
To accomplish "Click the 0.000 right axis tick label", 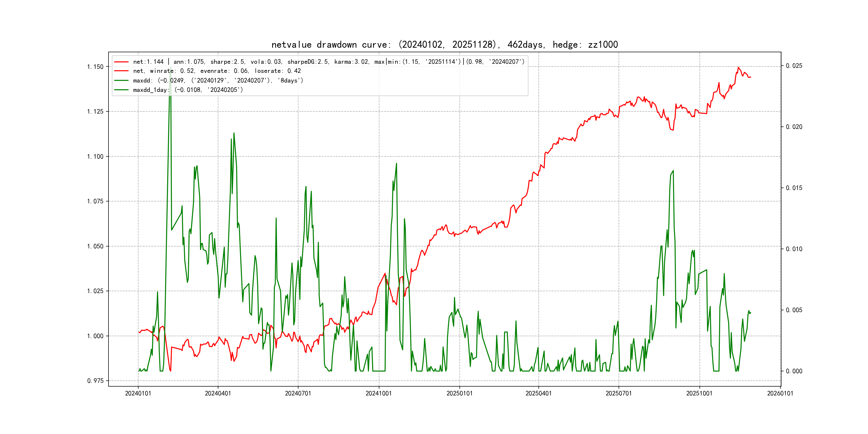I will tap(794, 371).
